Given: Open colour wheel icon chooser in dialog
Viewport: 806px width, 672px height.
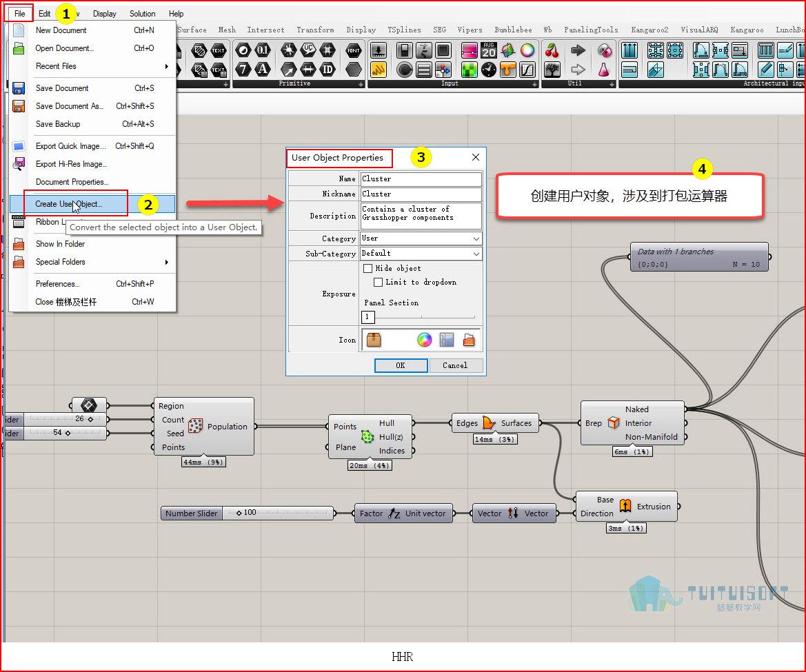Looking at the screenshot, I should click(424, 340).
